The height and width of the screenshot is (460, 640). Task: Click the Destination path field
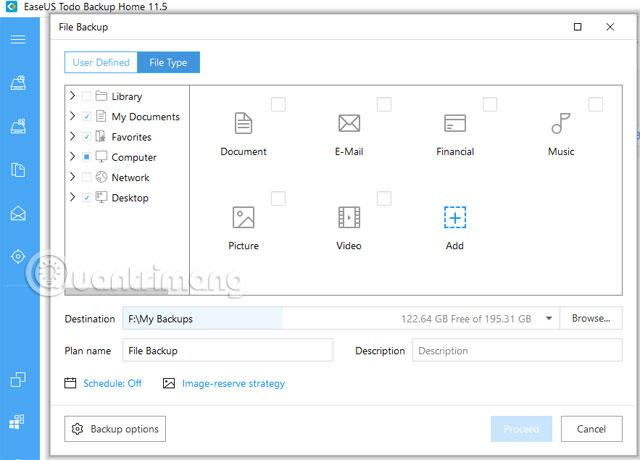click(341, 318)
